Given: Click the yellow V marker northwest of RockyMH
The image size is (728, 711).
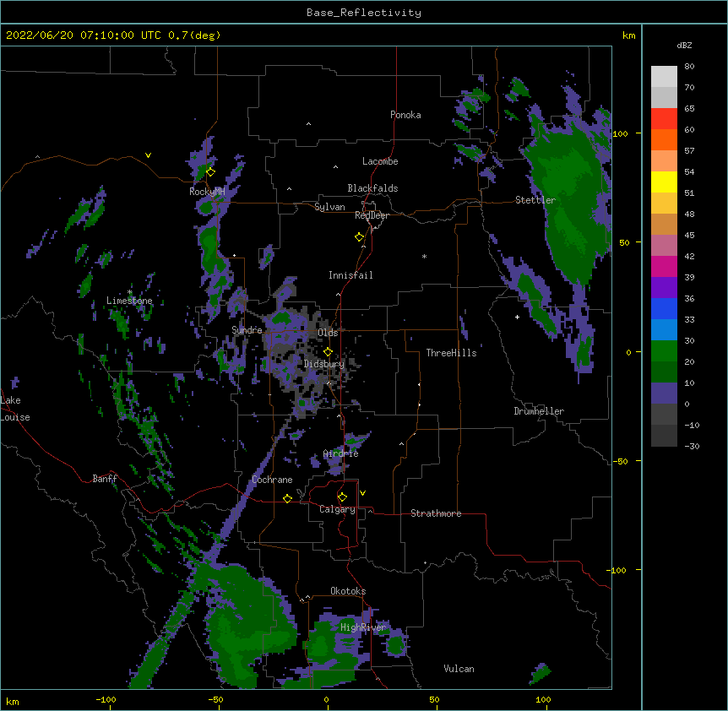Looking at the screenshot, I should pyautogui.click(x=148, y=155).
